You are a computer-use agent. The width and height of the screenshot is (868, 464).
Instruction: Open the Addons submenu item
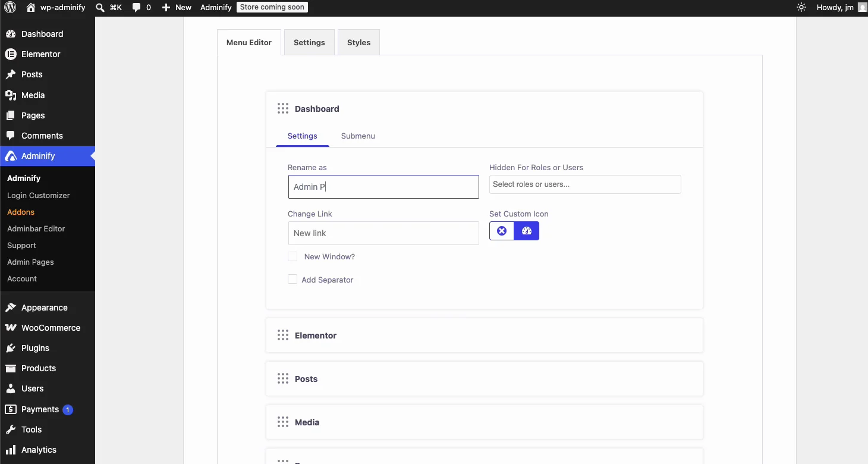click(21, 212)
